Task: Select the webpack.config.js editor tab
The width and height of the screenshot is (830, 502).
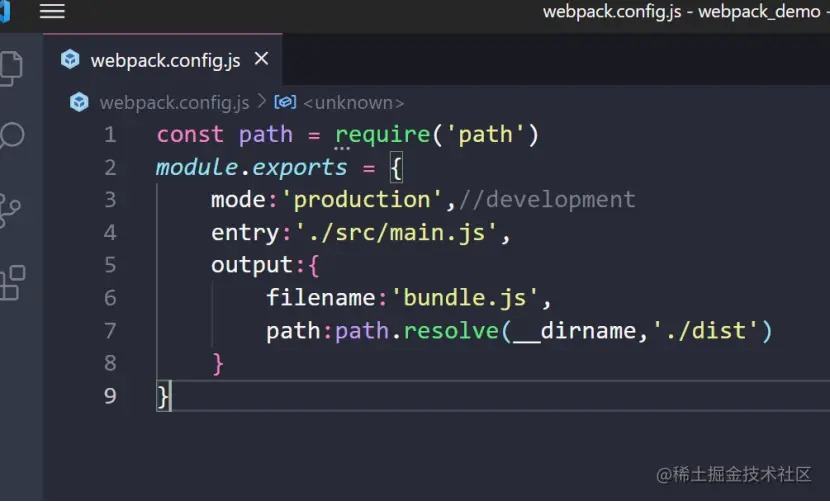Action: [x=163, y=60]
